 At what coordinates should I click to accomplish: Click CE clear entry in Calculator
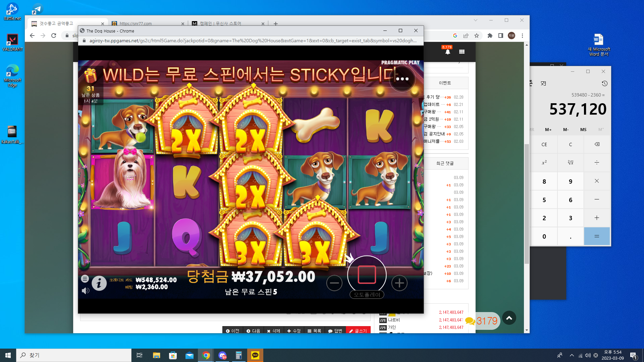[544, 144]
